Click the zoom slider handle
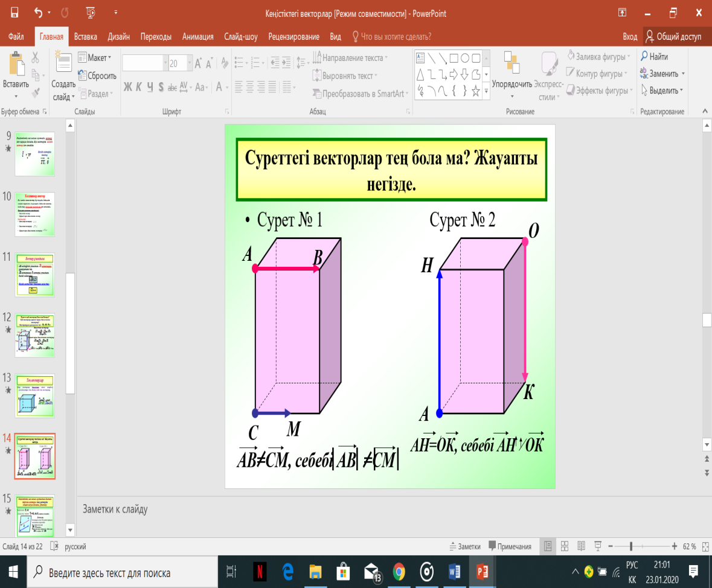This screenshot has height=588, width=712. (631, 546)
